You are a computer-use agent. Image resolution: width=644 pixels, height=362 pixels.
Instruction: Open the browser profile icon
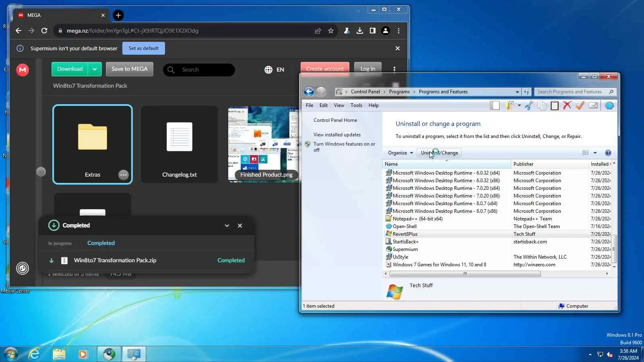pyautogui.click(x=386, y=31)
